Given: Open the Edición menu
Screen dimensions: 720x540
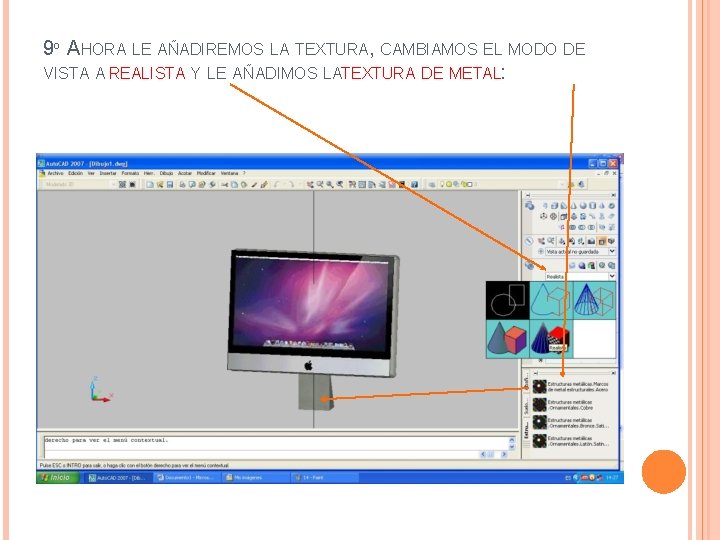Looking at the screenshot, I should tap(75, 174).
